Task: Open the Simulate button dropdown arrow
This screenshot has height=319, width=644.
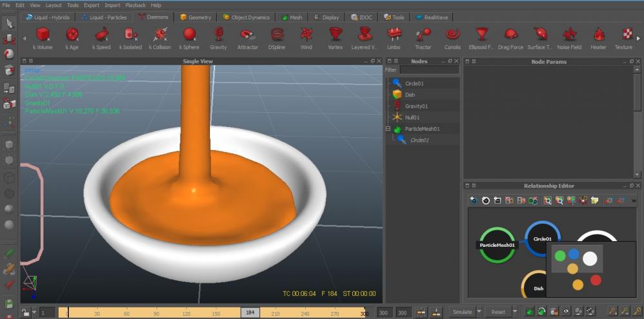Action: 478,312
